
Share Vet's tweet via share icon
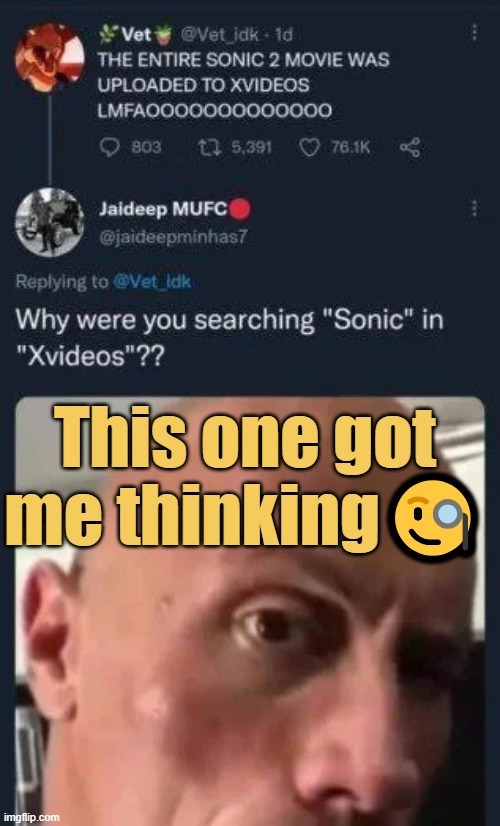[410, 148]
